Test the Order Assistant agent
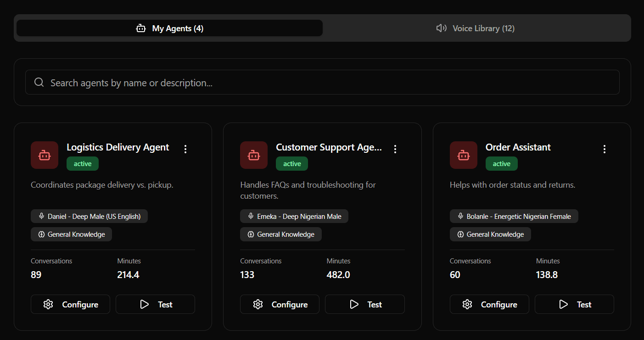The width and height of the screenshot is (644, 340). [x=574, y=304]
